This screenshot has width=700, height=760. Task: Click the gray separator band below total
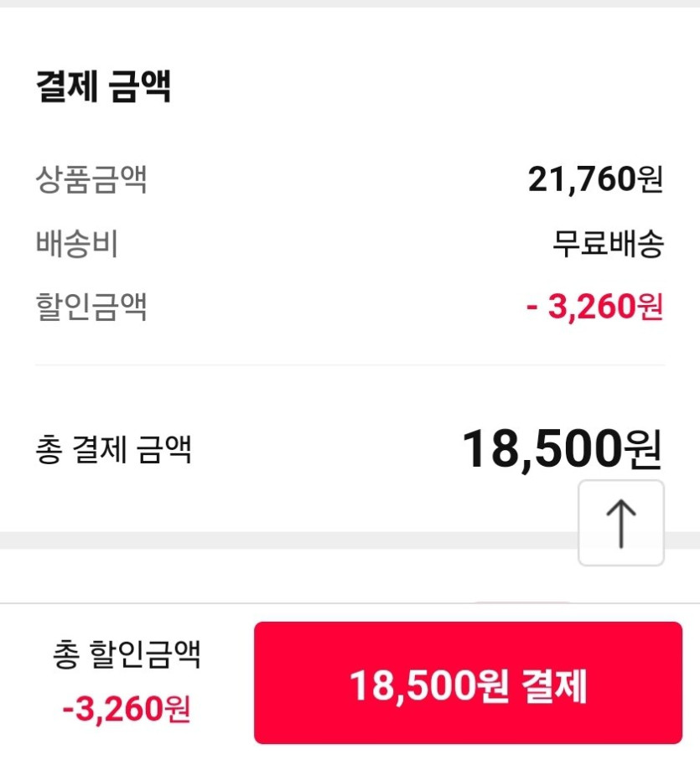click(x=285, y=540)
